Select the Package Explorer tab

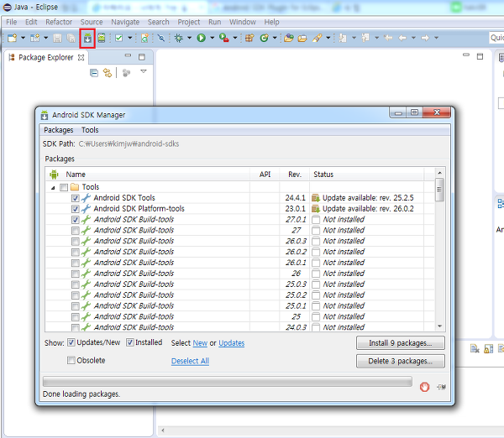coord(45,58)
